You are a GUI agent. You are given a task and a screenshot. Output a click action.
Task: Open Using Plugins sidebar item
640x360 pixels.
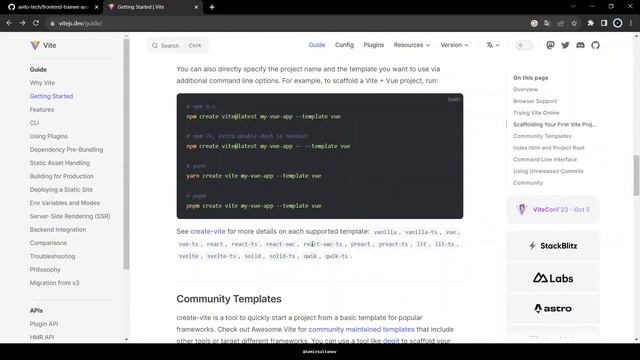pyautogui.click(x=49, y=136)
